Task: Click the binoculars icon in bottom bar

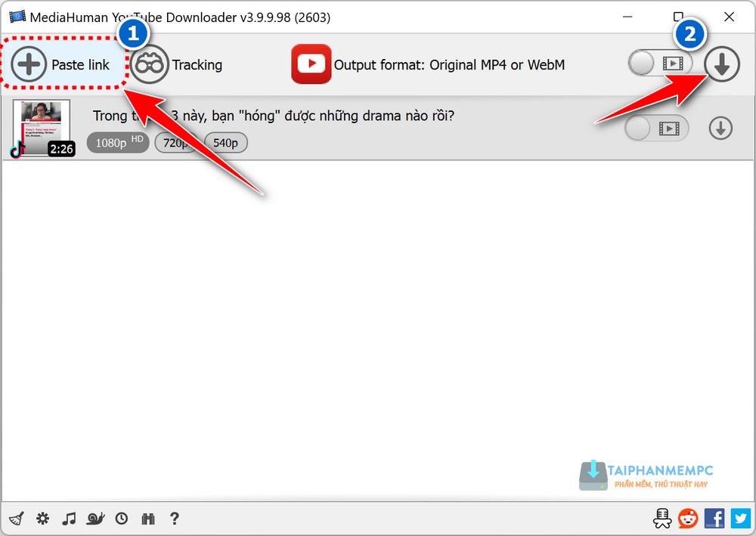Action: (x=148, y=519)
